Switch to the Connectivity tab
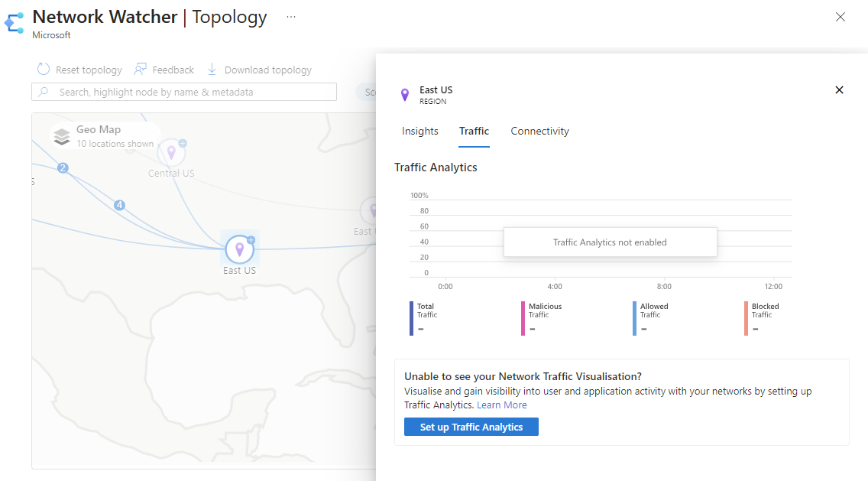868x481 pixels. pyautogui.click(x=539, y=132)
